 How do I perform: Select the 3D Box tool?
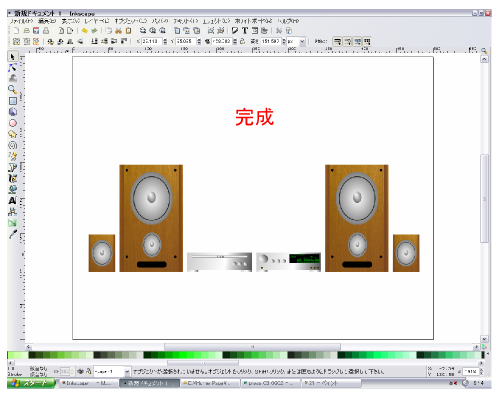[x=13, y=112]
